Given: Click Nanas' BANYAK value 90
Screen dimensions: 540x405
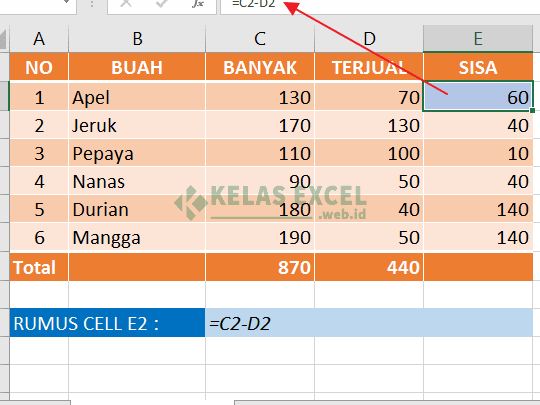Looking at the screenshot, I should pyautogui.click(x=260, y=181).
